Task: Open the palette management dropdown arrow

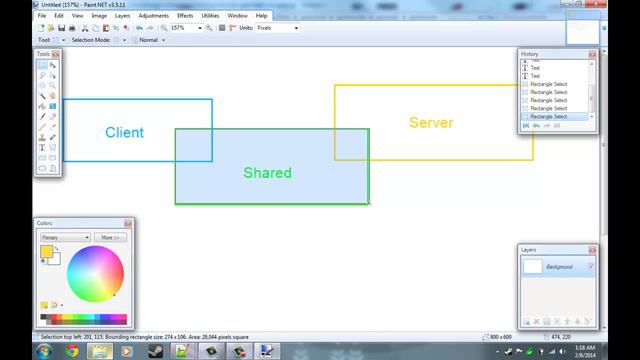Action: (x=62, y=305)
